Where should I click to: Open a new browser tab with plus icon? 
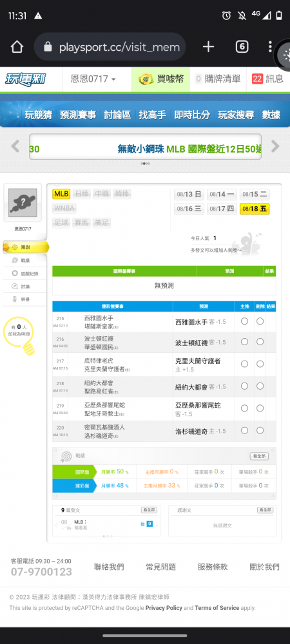pyautogui.click(x=208, y=47)
